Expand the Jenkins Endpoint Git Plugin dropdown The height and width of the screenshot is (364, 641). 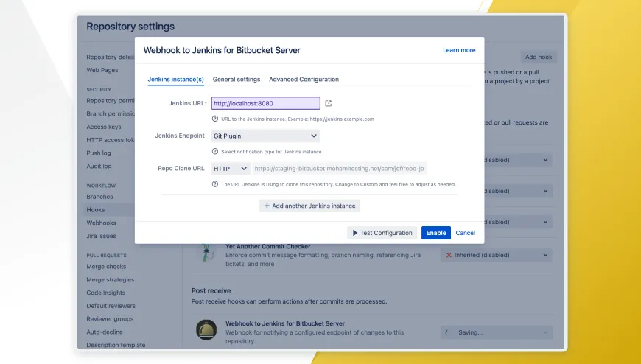point(265,136)
